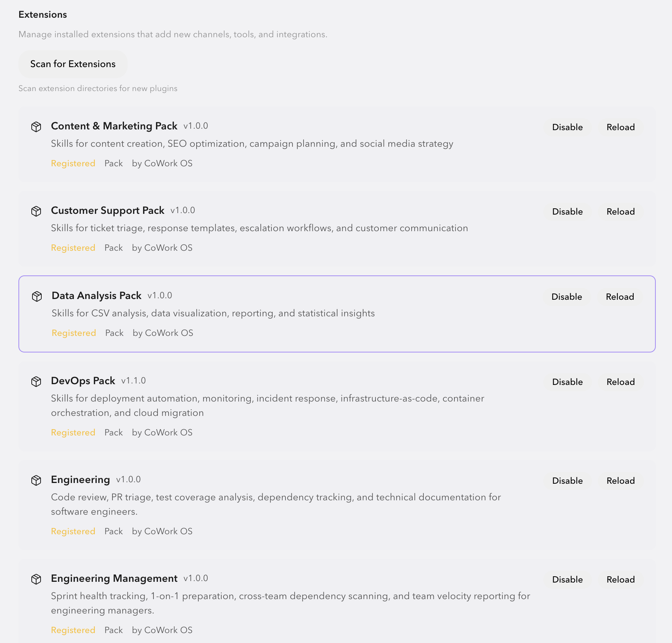Disable the Engineering extension
Image resolution: width=672 pixels, height=643 pixels.
(x=567, y=480)
